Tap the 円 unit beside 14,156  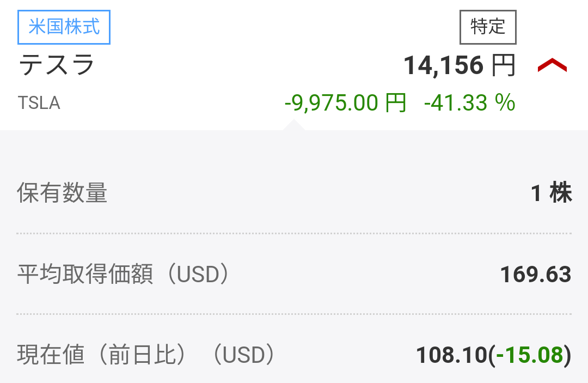[503, 66]
